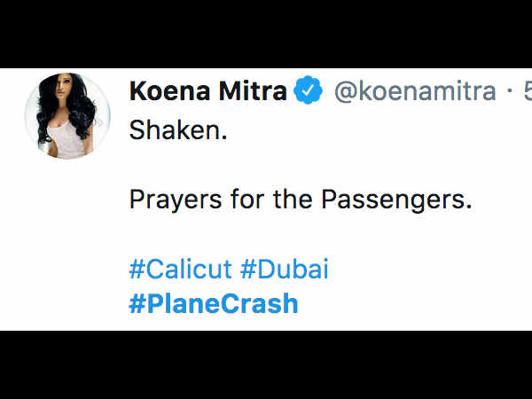
Task: Open the #Dubai hashtag
Action: (285, 269)
